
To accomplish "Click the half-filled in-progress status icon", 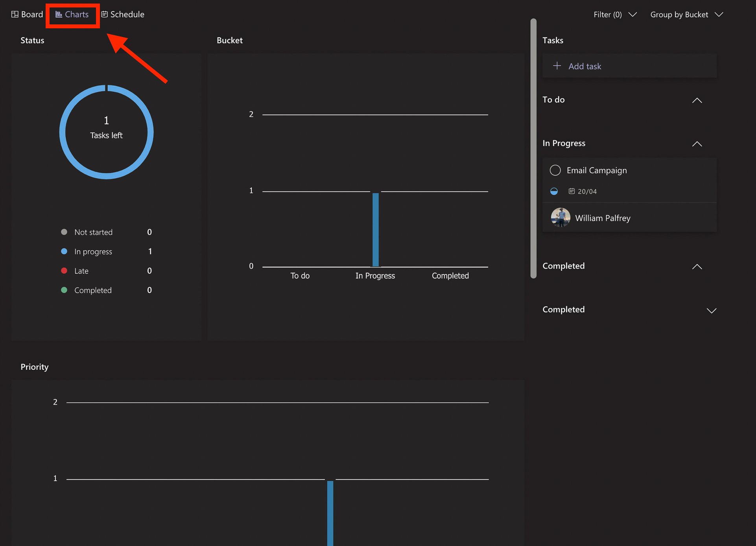I will 554,192.
